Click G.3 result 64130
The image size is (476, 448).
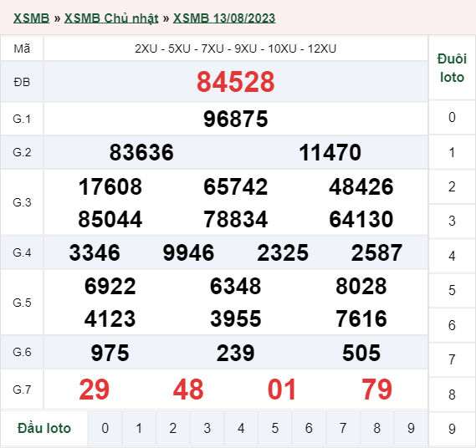pyautogui.click(x=361, y=219)
